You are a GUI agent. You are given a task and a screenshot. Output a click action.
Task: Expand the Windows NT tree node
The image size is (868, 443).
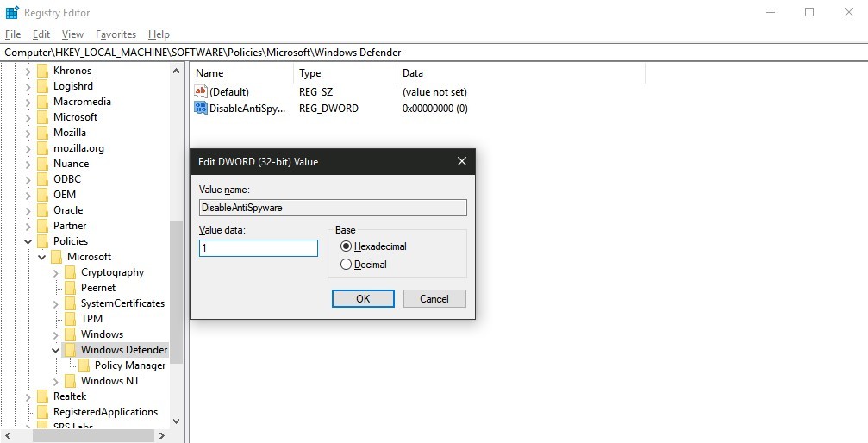click(56, 381)
